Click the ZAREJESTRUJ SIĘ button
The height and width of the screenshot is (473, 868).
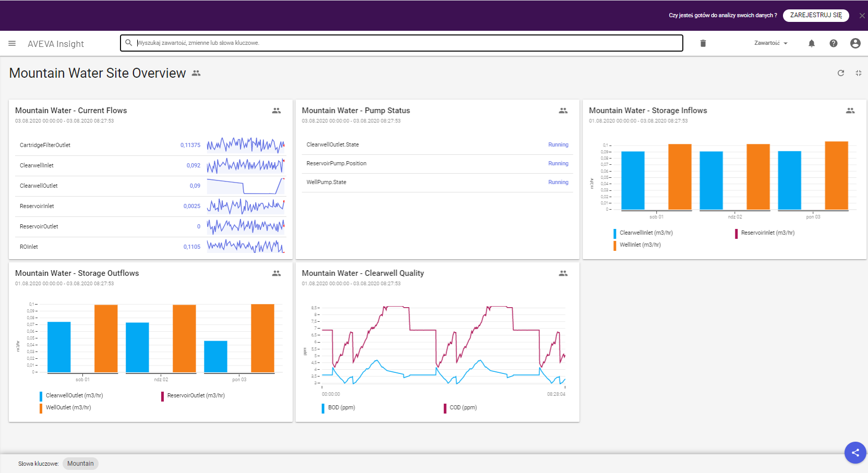[816, 15]
